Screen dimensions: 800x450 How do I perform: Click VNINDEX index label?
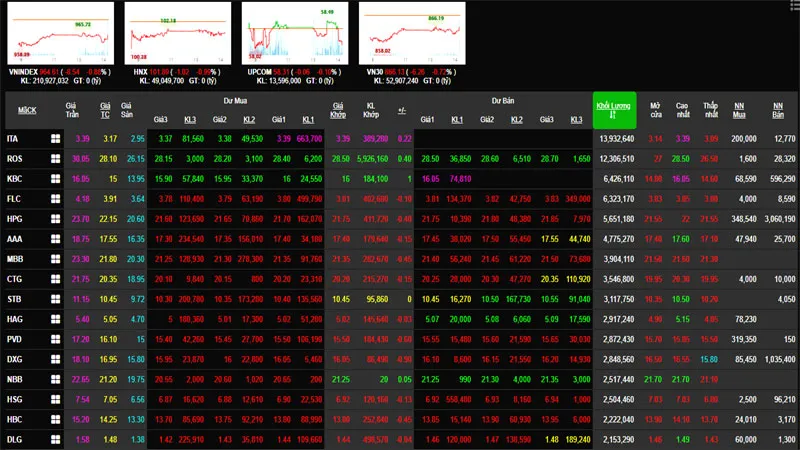23,72
